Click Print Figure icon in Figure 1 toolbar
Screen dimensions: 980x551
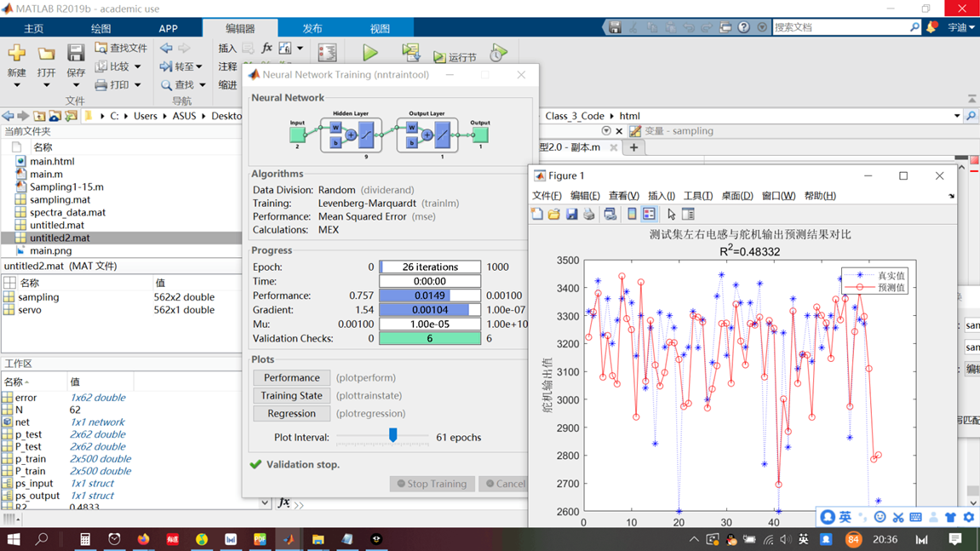588,214
